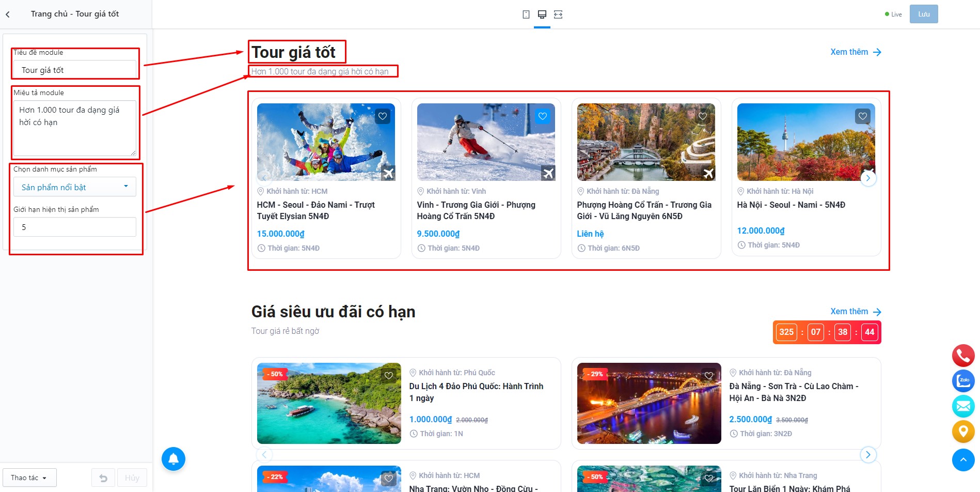This screenshot has height=492, width=980.
Task: Favorite the HCM - Seoul tour with heart
Action: point(383,116)
